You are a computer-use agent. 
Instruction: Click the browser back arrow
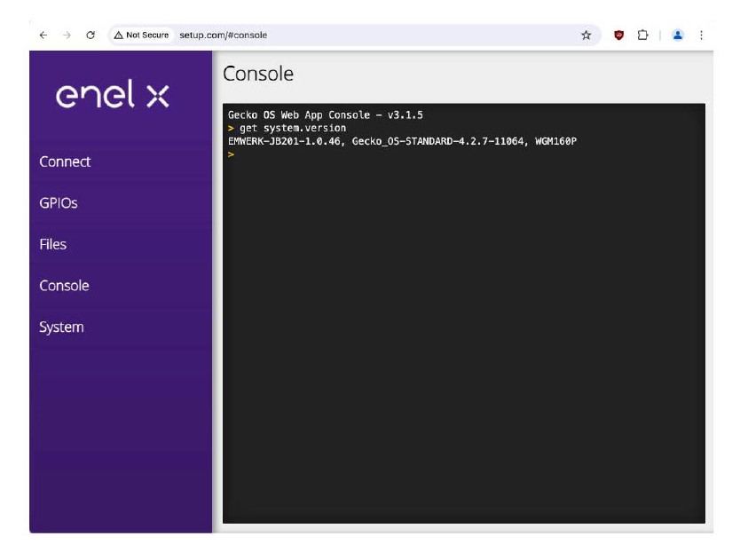coord(43,35)
